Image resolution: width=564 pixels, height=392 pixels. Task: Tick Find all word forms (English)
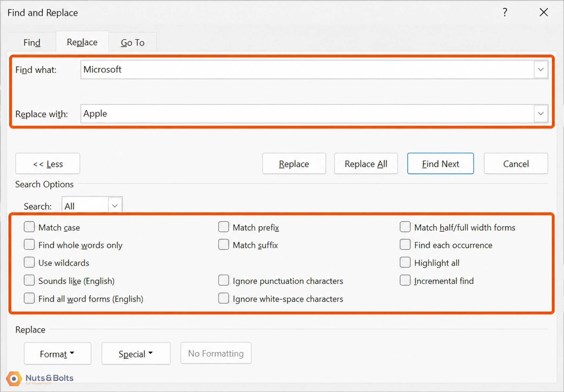(x=29, y=298)
